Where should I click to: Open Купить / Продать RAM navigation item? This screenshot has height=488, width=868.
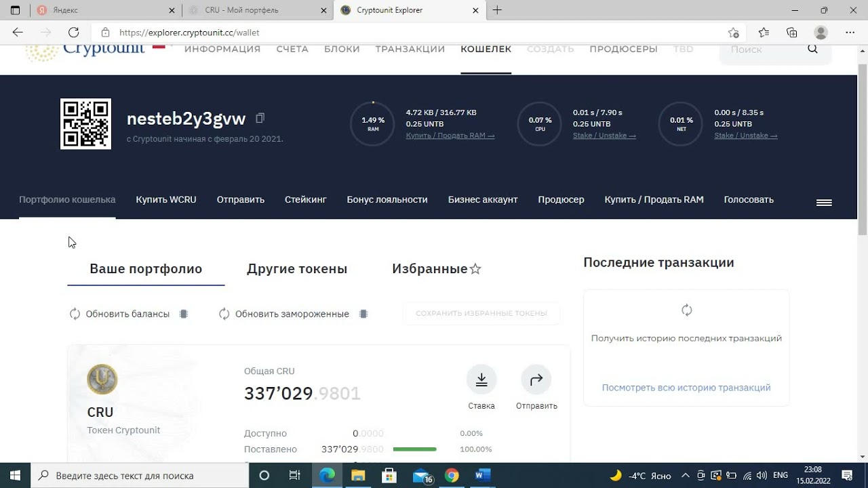654,200
